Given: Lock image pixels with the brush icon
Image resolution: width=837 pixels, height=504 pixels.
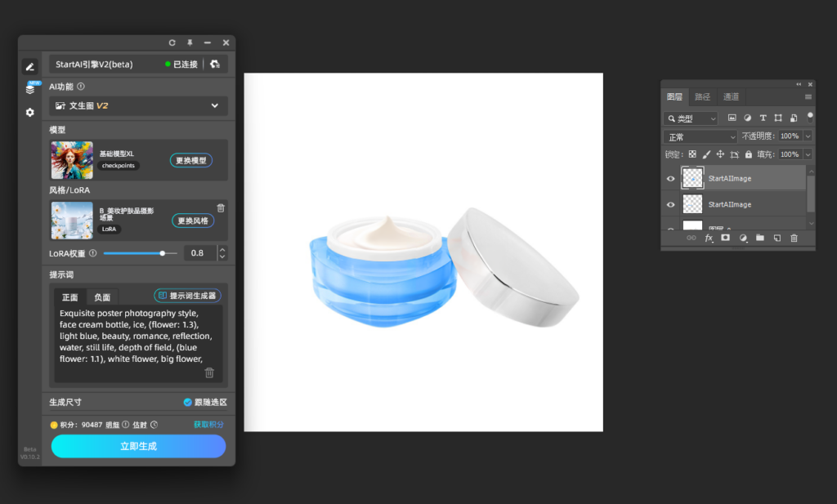Looking at the screenshot, I should click(x=706, y=154).
